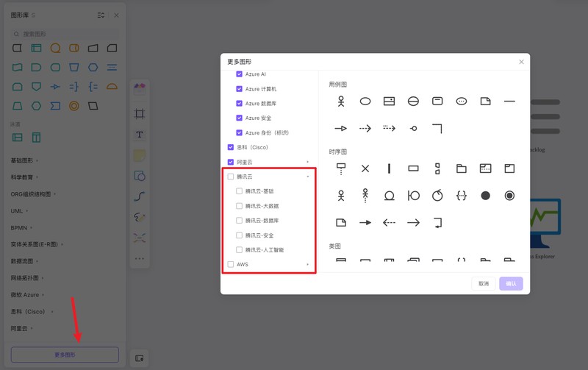Screen dimensions: 588x370
Task: Uncheck the Azure AI checkbox
Action: coord(240,74)
